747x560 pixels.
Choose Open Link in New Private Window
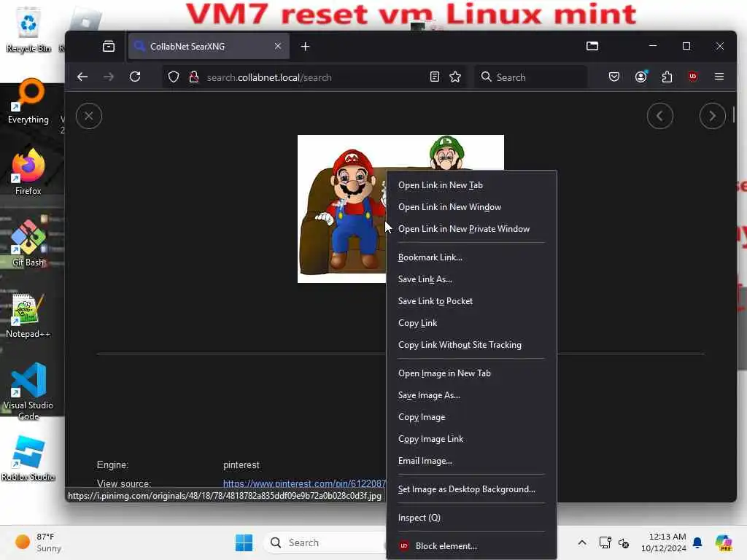pyautogui.click(x=471, y=229)
